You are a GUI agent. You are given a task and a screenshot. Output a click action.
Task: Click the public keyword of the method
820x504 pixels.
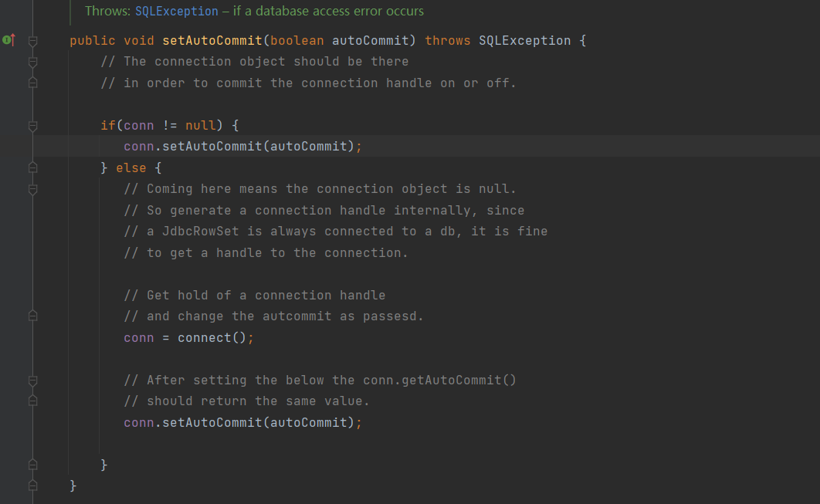(92, 40)
